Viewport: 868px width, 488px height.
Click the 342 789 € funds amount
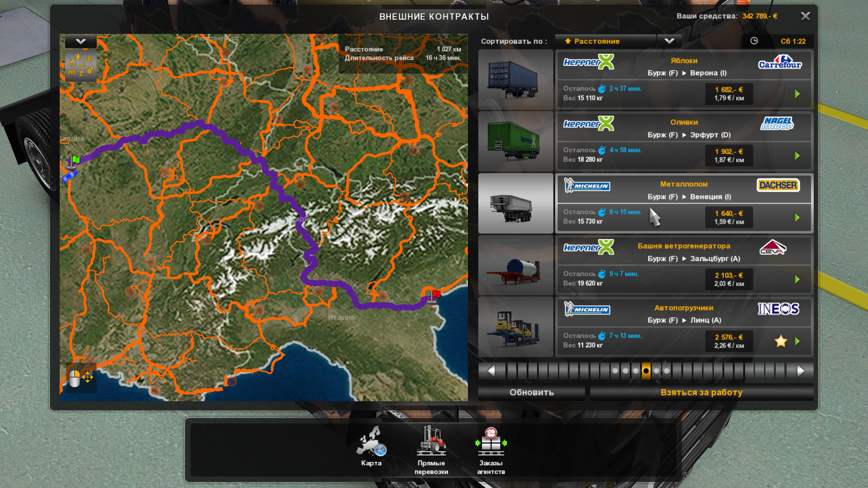tap(759, 16)
